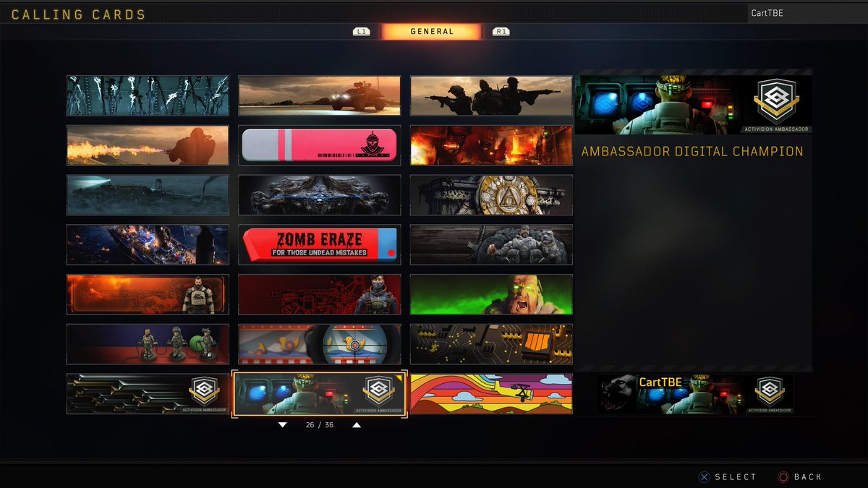Select the highlighted Ambassador Digital Champion card
This screenshot has height=488, width=868.
click(x=320, y=394)
